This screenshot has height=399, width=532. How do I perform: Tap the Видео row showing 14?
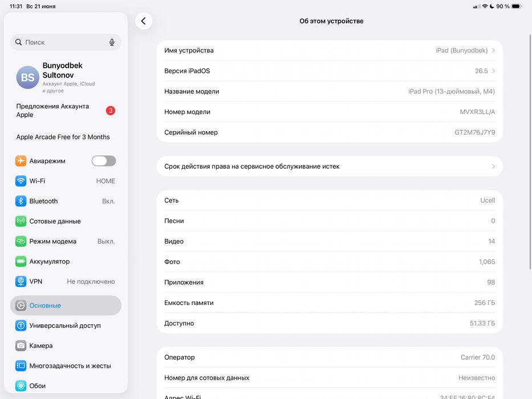pos(330,241)
